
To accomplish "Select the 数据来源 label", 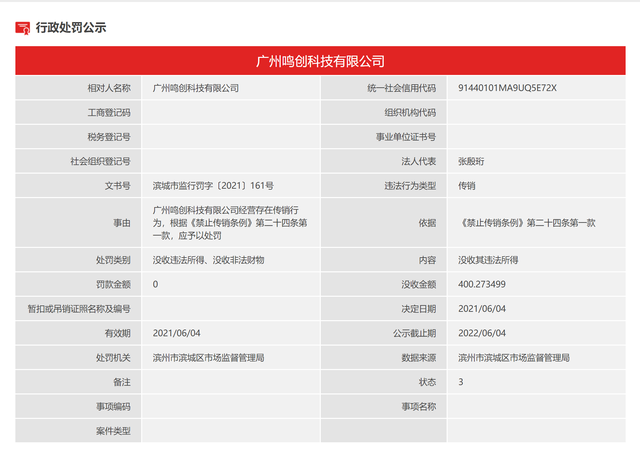I will point(419,358).
